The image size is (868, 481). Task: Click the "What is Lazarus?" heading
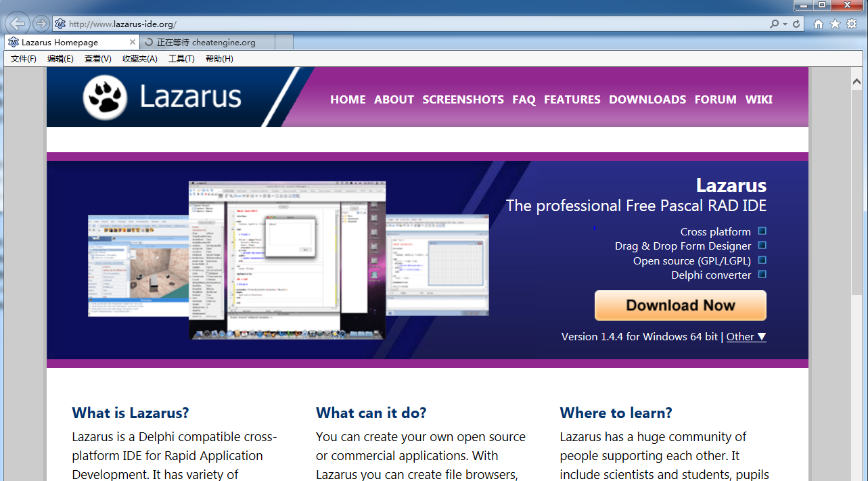(x=131, y=413)
